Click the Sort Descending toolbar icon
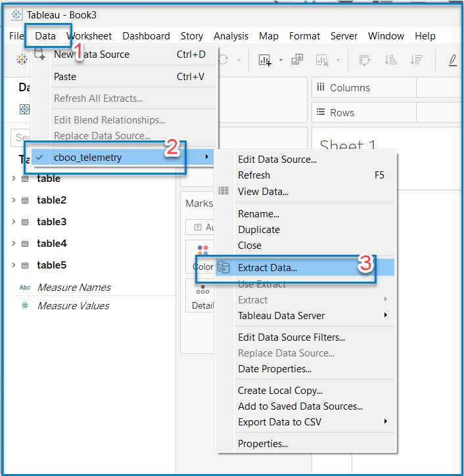Image resolution: width=464 pixels, height=476 pixels. (x=416, y=60)
